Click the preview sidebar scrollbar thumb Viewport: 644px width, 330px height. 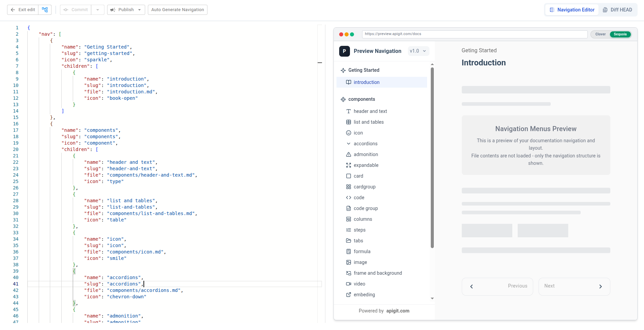[432, 157]
